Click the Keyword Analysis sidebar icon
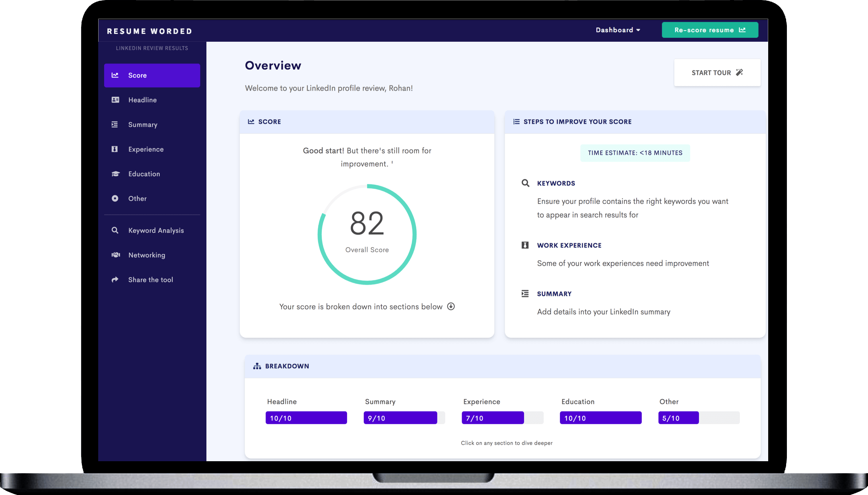 116,230
